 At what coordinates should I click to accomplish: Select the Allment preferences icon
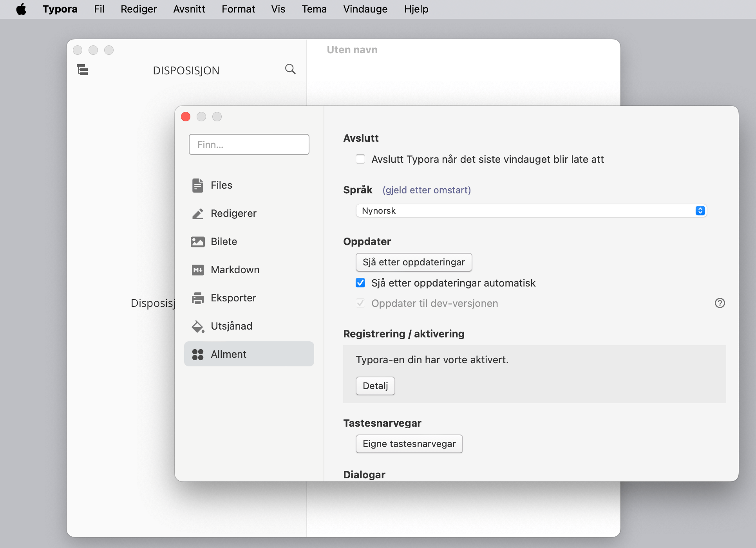click(197, 353)
